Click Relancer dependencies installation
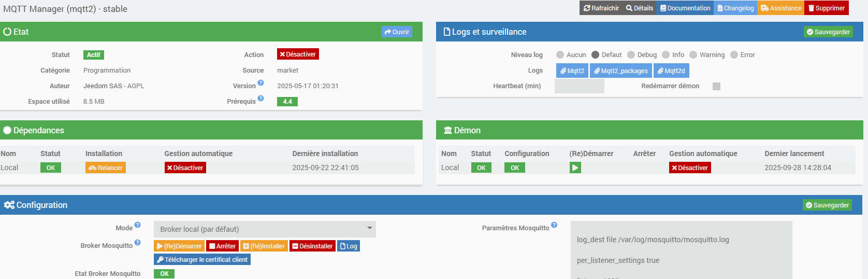This screenshot has width=868, height=279. click(x=106, y=168)
